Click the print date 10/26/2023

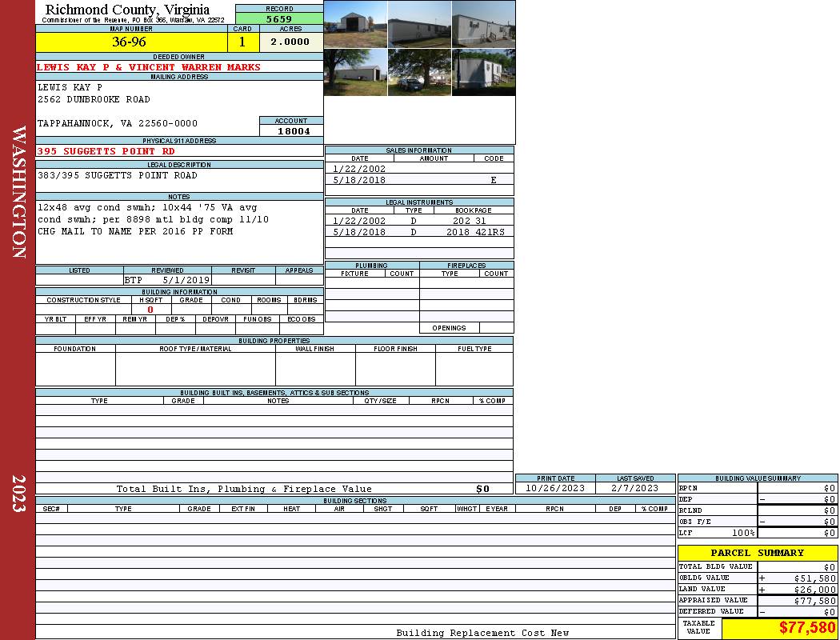(555, 488)
